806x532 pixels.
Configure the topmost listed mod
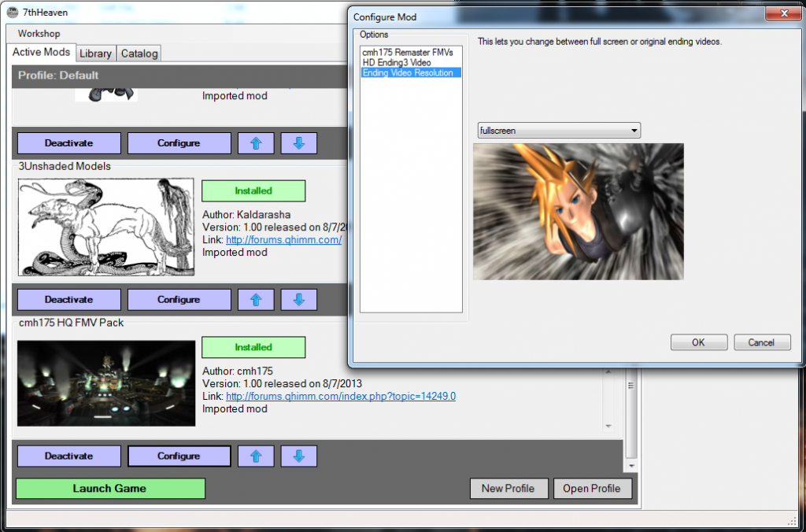click(179, 143)
